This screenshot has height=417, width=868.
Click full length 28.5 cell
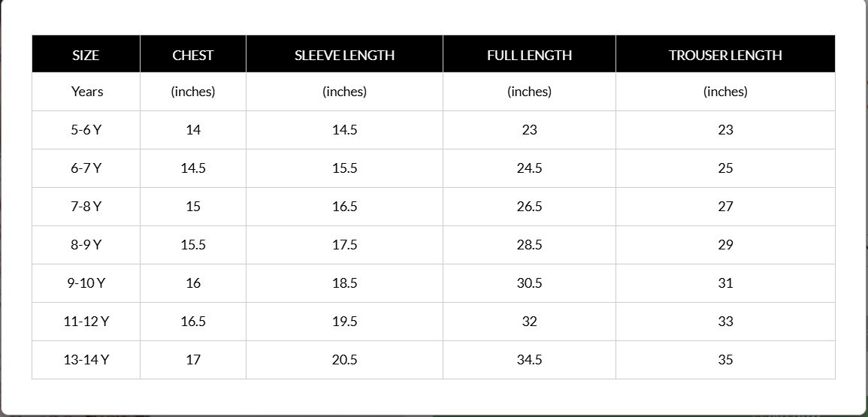(529, 245)
